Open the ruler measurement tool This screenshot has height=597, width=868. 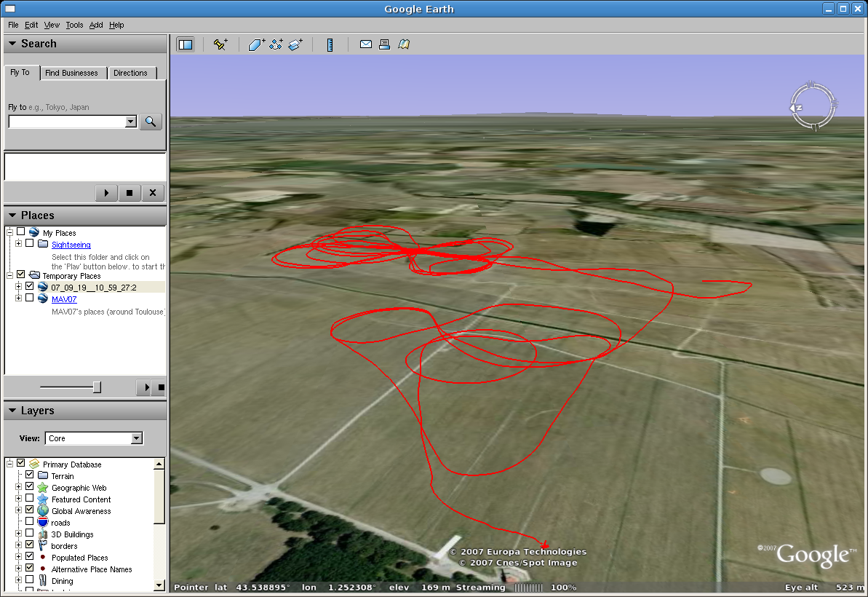[330, 45]
